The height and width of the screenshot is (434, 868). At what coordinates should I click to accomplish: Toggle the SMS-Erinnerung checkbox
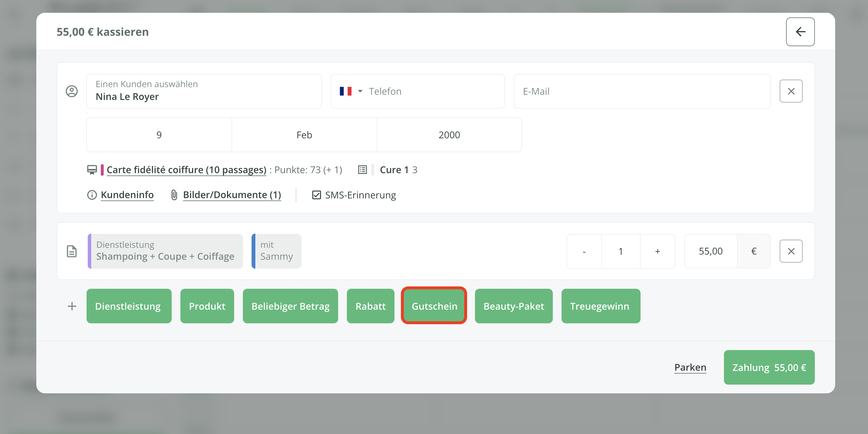tap(316, 195)
